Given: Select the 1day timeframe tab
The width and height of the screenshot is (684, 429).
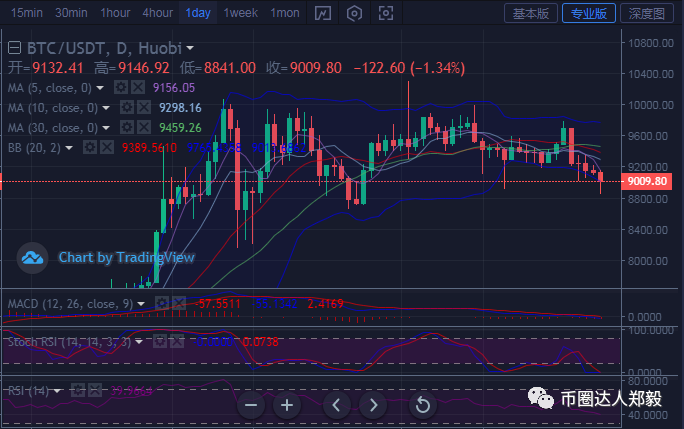Looking at the screenshot, I should pyautogui.click(x=198, y=13).
